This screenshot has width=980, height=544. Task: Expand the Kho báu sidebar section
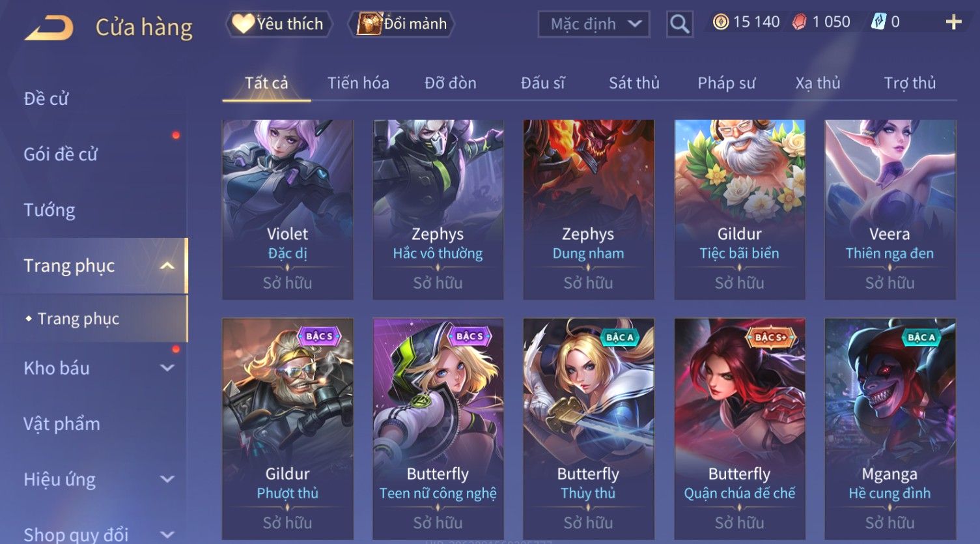[167, 368]
